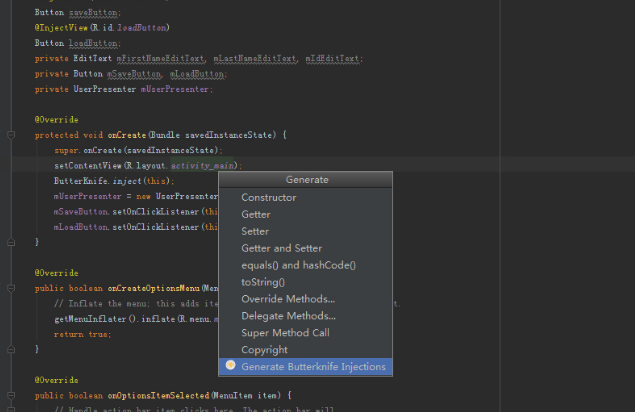The height and width of the screenshot is (412, 635).
Task: Click the mLoadButton field in declaration
Action: 197,74
